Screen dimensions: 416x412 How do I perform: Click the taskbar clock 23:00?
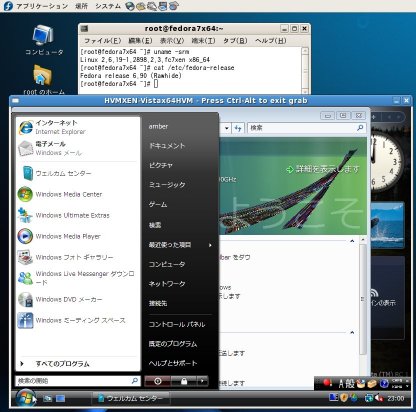396,398
